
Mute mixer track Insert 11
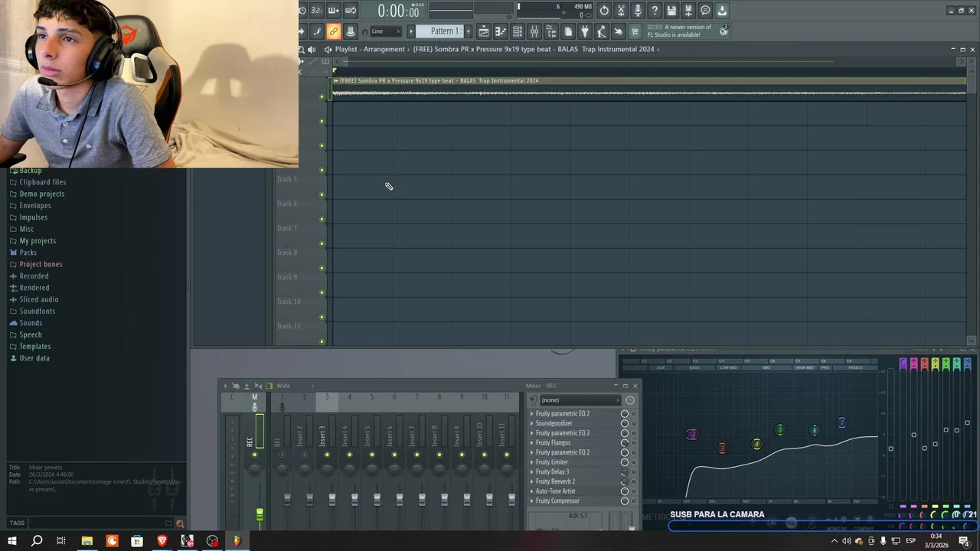507,455
